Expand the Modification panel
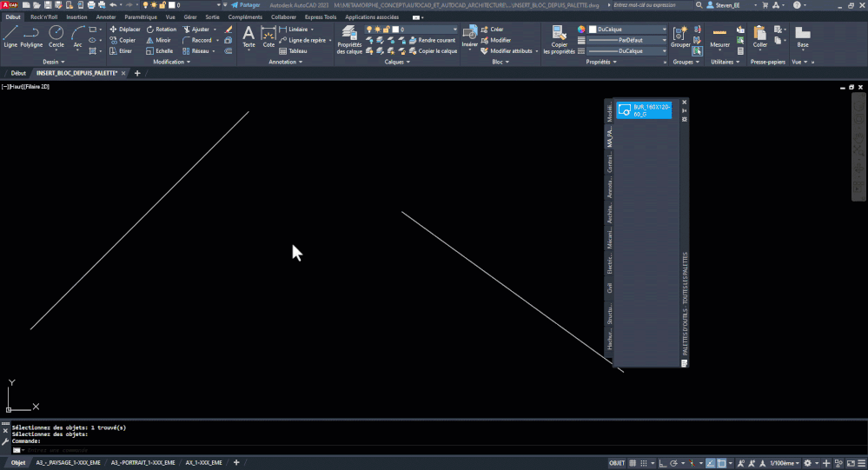The height and width of the screenshot is (470, 868). click(x=172, y=62)
